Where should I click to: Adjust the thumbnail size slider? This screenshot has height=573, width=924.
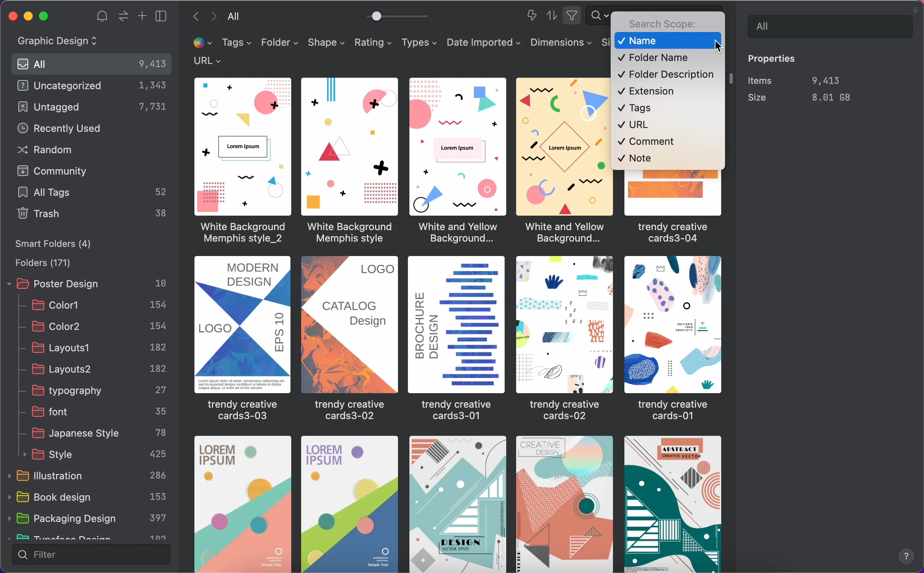tap(377, 16)
